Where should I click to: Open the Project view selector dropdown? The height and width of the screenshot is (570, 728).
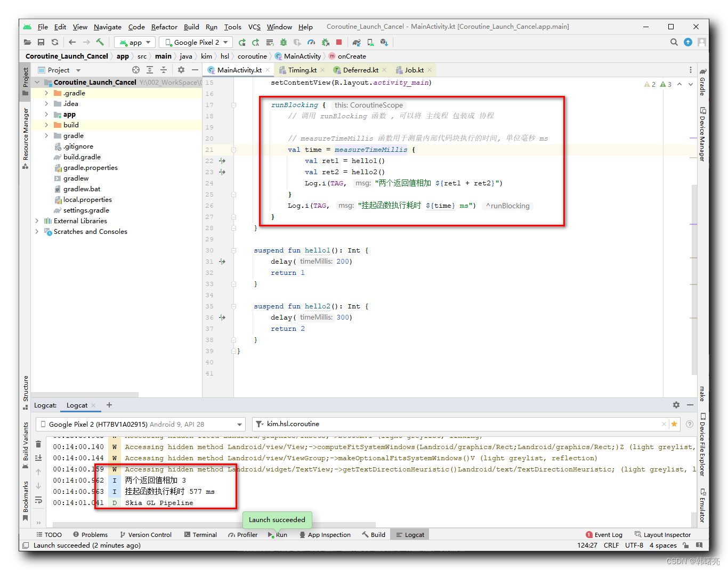59,70
